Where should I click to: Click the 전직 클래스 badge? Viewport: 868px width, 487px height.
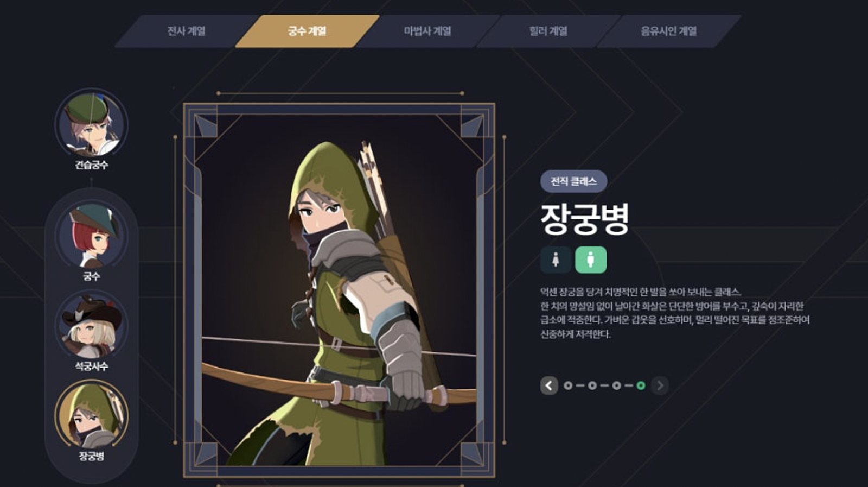tap(573, 181)
